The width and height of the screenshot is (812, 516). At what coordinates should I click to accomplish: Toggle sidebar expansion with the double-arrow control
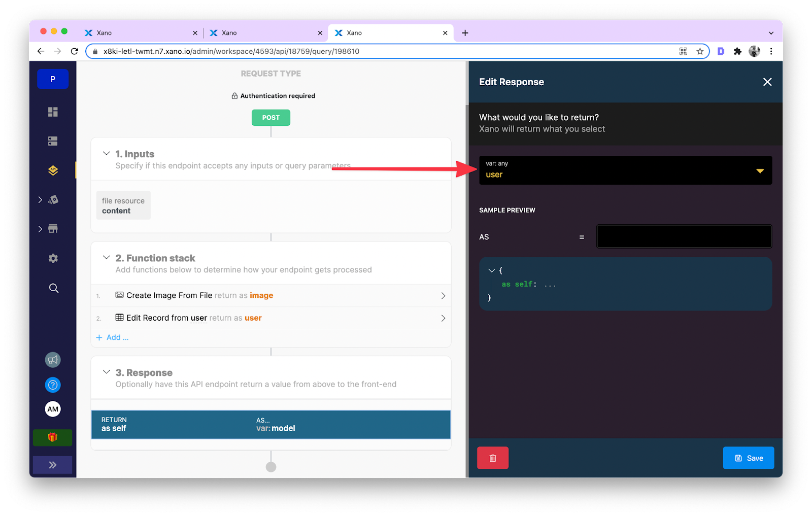(52, 464)
